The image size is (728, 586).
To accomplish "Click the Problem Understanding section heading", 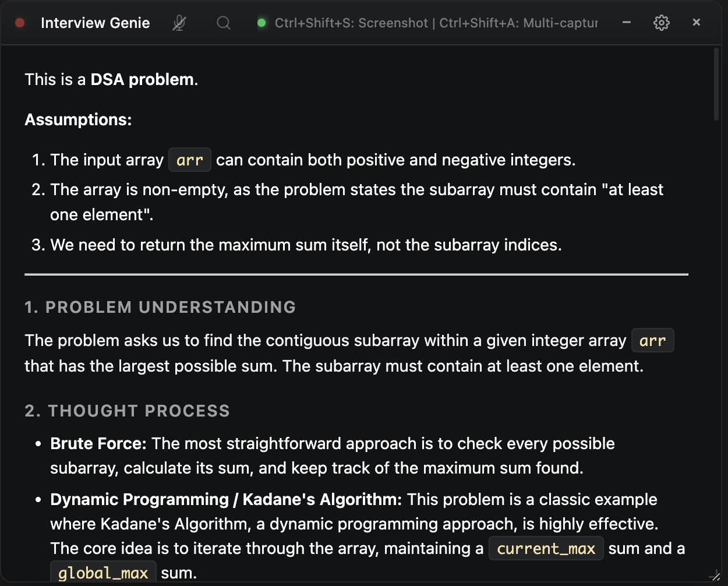I will 160,307.
